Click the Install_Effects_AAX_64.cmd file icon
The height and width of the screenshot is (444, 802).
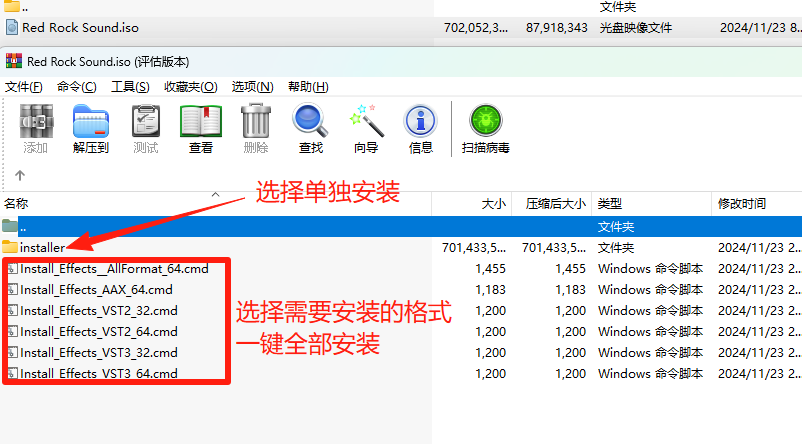(x=12, y=290)
